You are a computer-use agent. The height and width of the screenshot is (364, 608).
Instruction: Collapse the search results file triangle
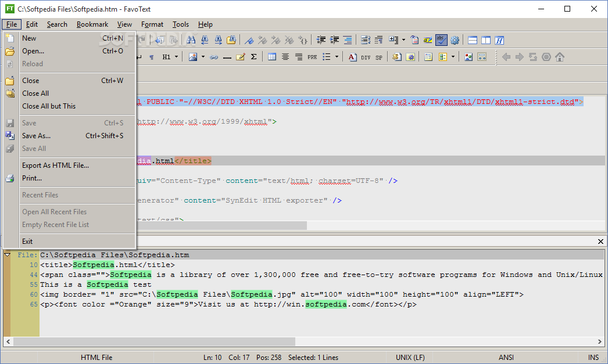[x=7, y=255]
